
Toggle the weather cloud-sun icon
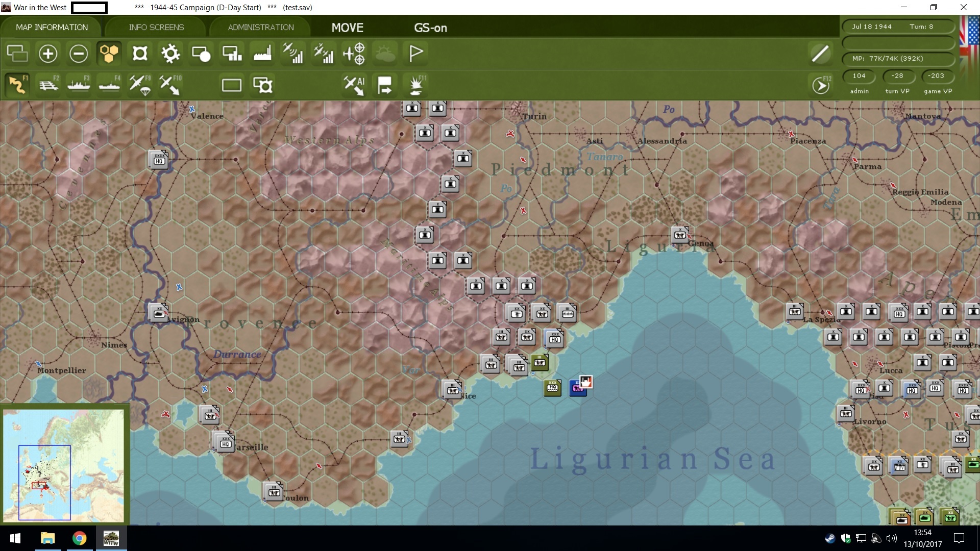[x=385, y=54]
